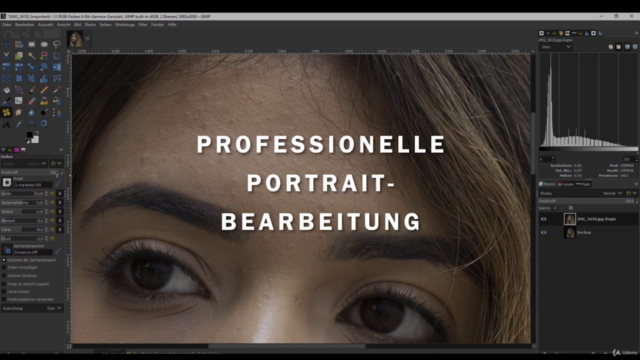The height and width of the screenshot is (360, 640).
Task: Open tool options panel configuration menu
Action: pos(61,150)
